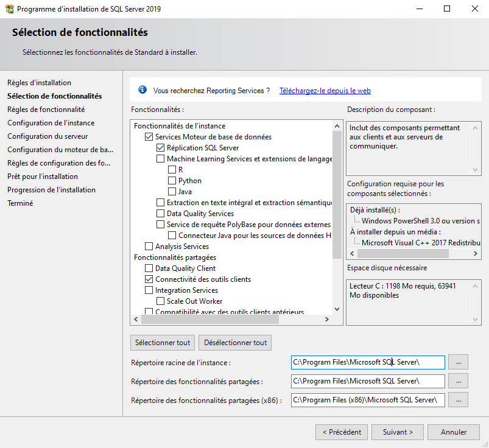Check Analysis Services feature
Screen dimensions: 489x448
point(149,247)
